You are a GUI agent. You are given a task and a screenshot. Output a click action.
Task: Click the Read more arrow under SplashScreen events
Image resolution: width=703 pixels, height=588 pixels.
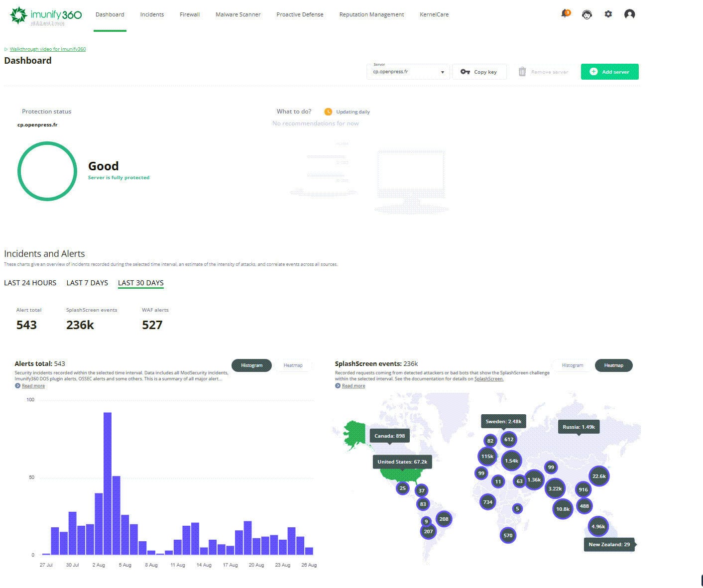(x=338, y=386)
